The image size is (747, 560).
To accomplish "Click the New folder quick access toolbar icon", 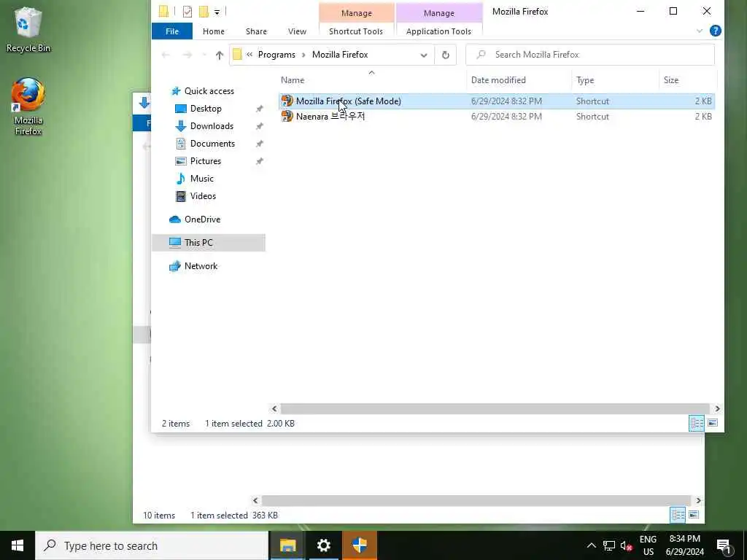I will click(x=204, y=12).
